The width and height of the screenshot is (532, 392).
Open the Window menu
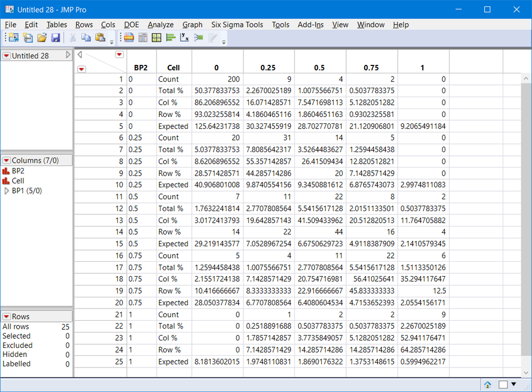point(371,25)
